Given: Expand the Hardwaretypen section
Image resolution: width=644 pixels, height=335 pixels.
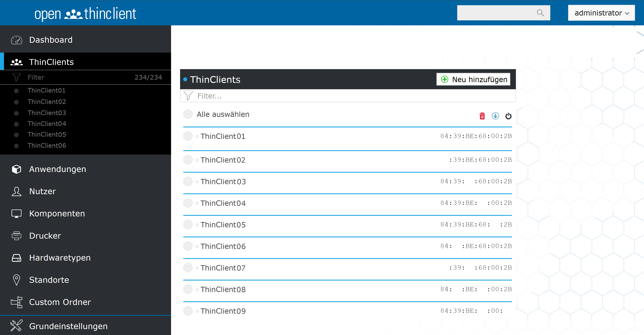Looking at the screenshot, I should tap(60, 257).
